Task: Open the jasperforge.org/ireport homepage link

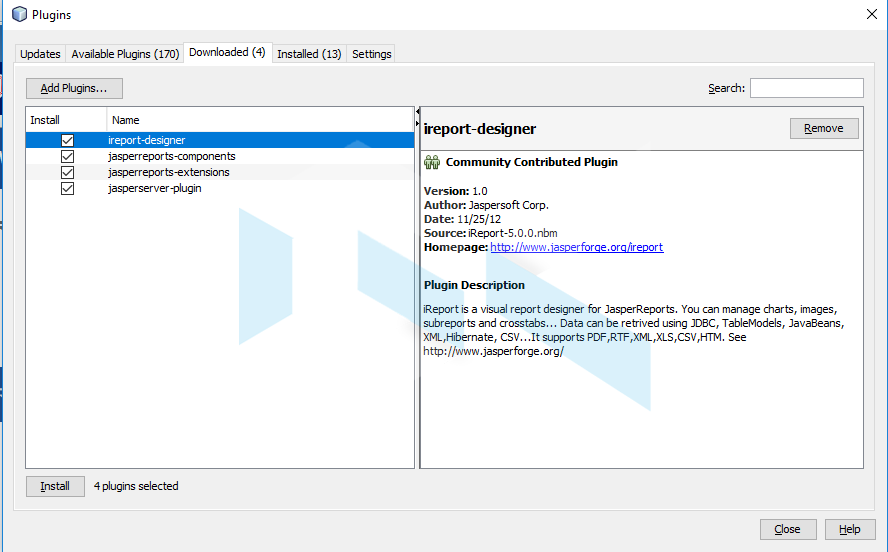Action: point(576,247)
